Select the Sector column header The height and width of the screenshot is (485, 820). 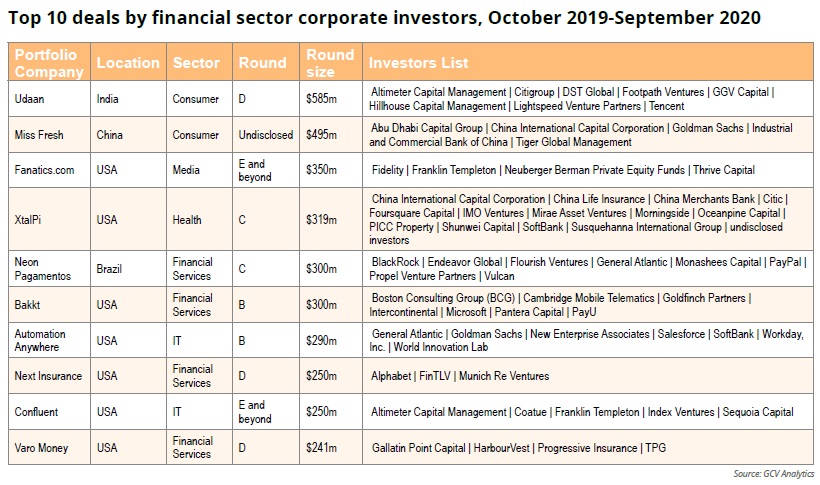click(x=196, y=62)
